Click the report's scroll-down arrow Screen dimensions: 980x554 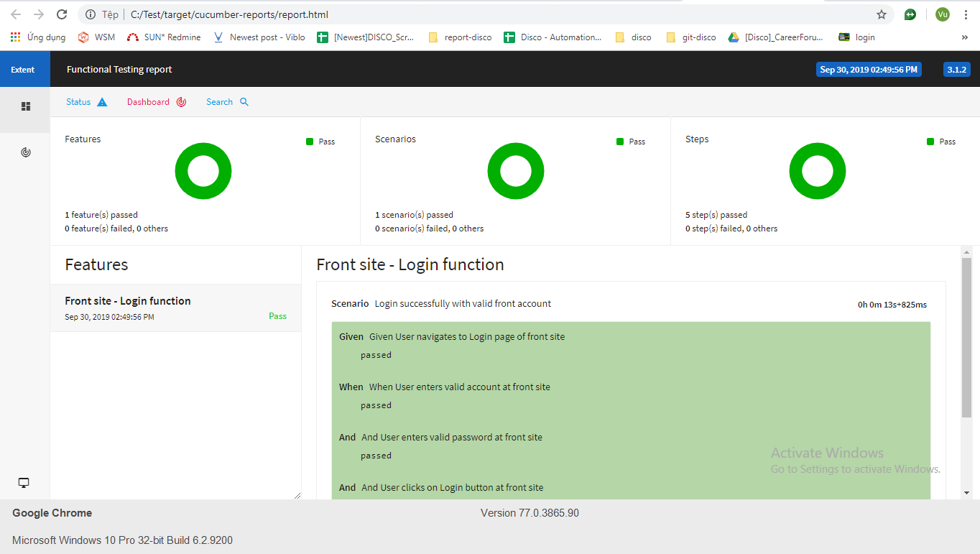coord(966,492)
